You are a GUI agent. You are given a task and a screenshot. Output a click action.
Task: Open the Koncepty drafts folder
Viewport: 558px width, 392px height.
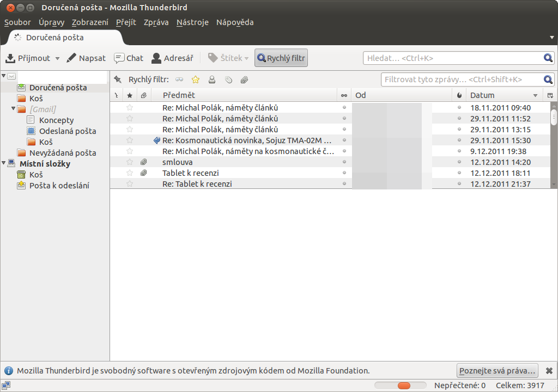56,120
